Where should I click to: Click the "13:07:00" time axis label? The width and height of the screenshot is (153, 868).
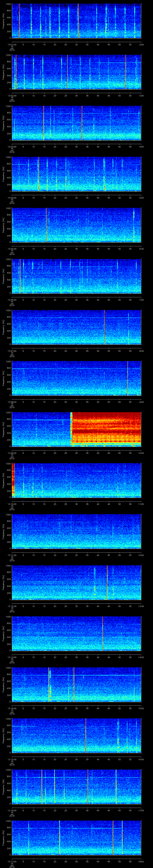click(12, 351)
